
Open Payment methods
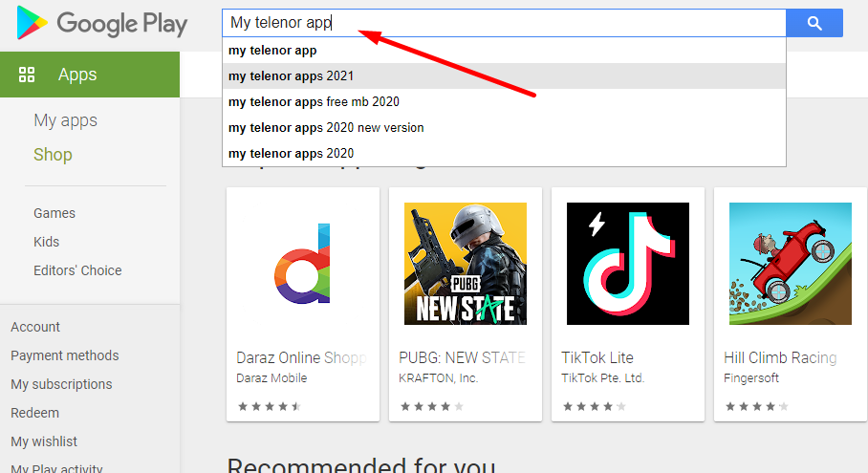[x=65, y=355]
